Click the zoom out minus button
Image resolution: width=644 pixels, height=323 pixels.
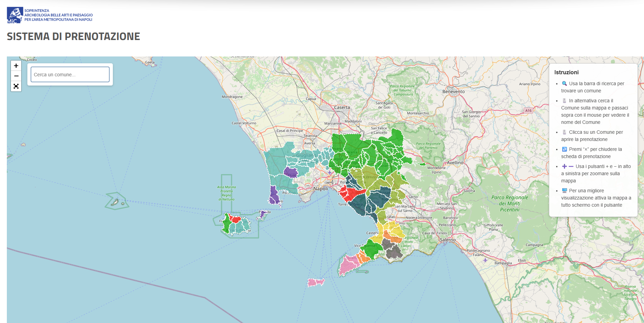pyautogui.click(x=16, y=76)
